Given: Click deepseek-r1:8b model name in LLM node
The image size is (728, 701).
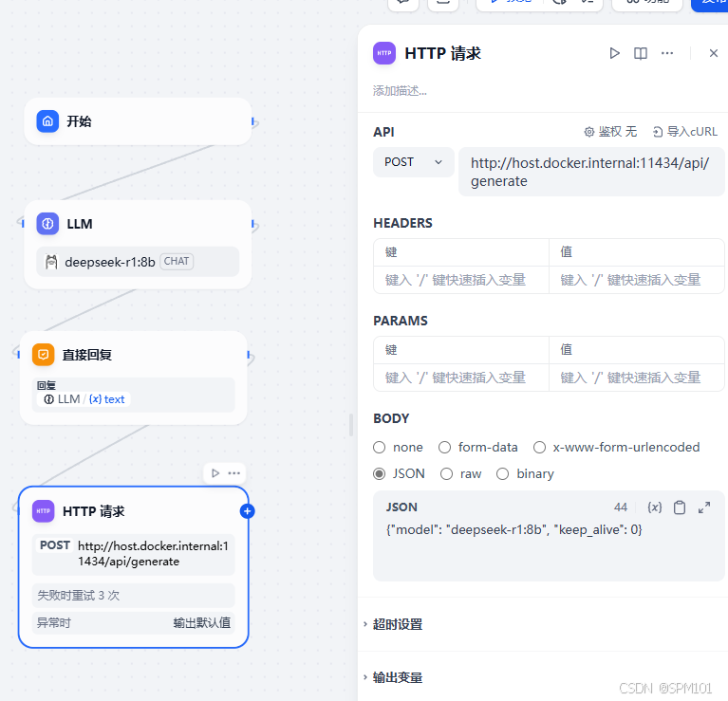Looking at the screenshot, I should (110, 263).
